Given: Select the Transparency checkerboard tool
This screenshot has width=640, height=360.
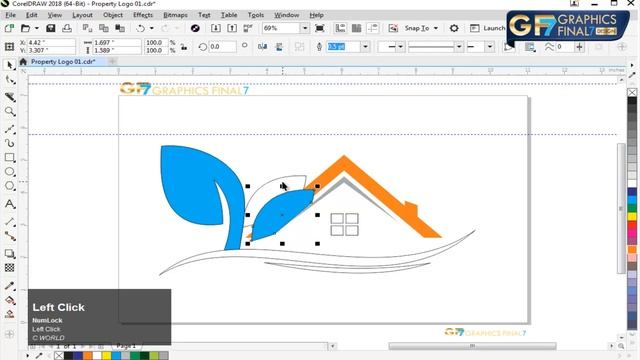Looking at the screenshot, I should coord(10,268).
